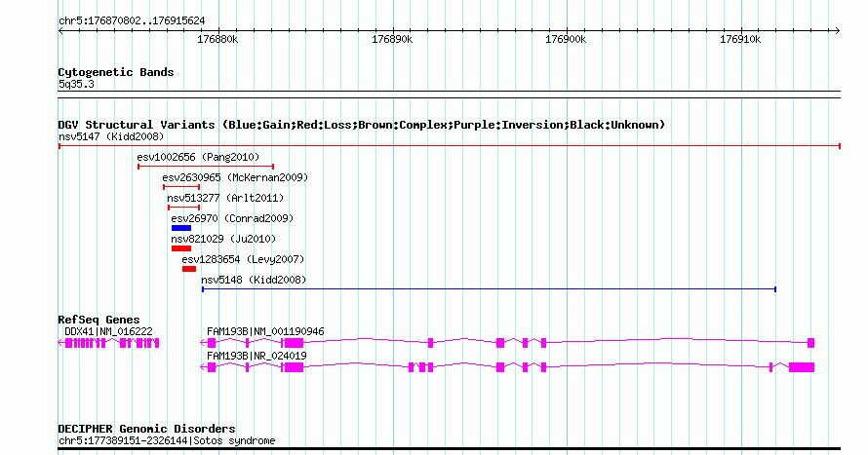Click the RefSeq Genes track title

(99, 320)
